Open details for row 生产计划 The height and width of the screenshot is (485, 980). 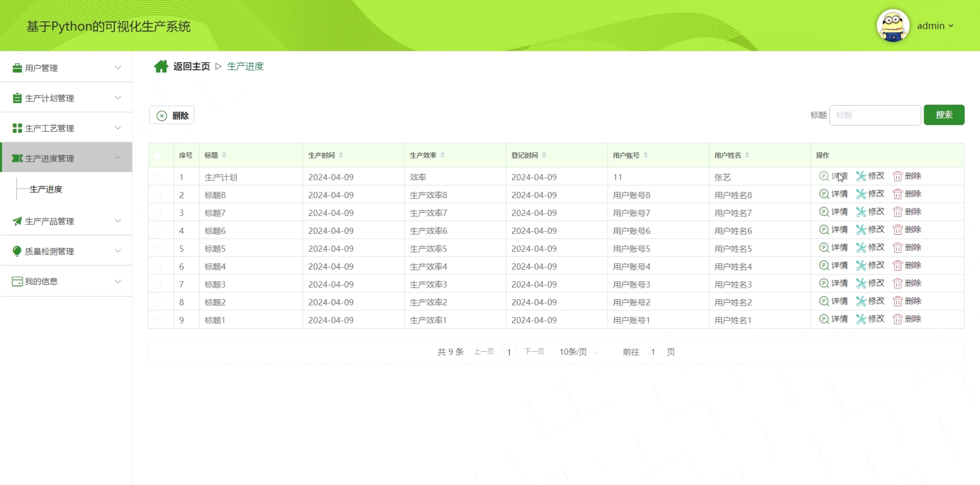833,176
